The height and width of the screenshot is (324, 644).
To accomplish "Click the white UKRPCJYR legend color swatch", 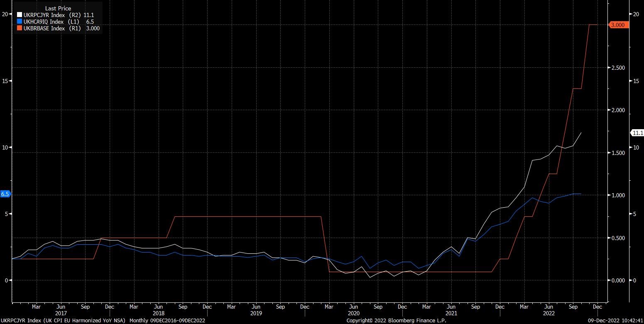I will pos(20,15).
